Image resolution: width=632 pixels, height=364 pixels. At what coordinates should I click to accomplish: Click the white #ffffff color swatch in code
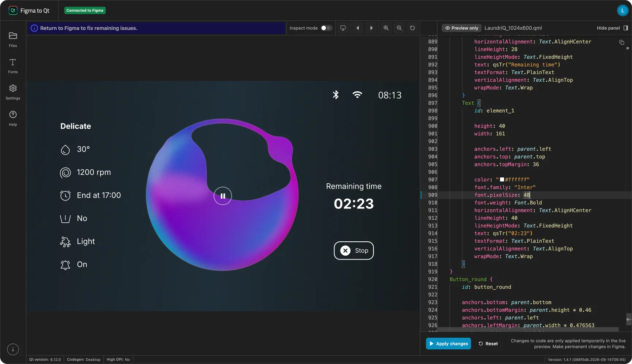(x=502, y=180)
